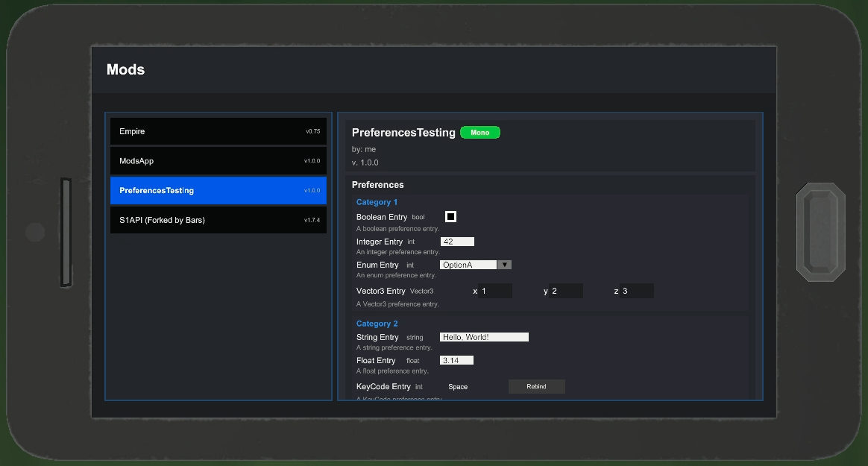This screenshot has width=868, height=466.
Task: Click 'A Vector3 preference entry.' description
Action: 397,304
